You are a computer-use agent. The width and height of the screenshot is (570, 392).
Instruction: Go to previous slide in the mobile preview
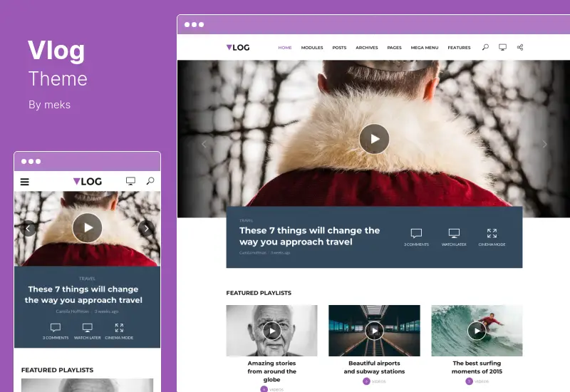(x=28, y=228)
